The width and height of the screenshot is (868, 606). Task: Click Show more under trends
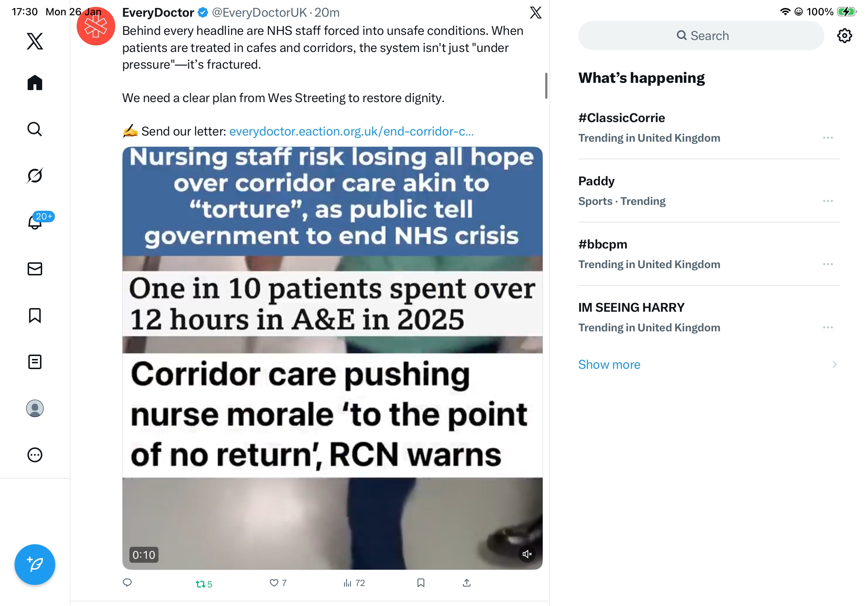(x=609, y=364)
